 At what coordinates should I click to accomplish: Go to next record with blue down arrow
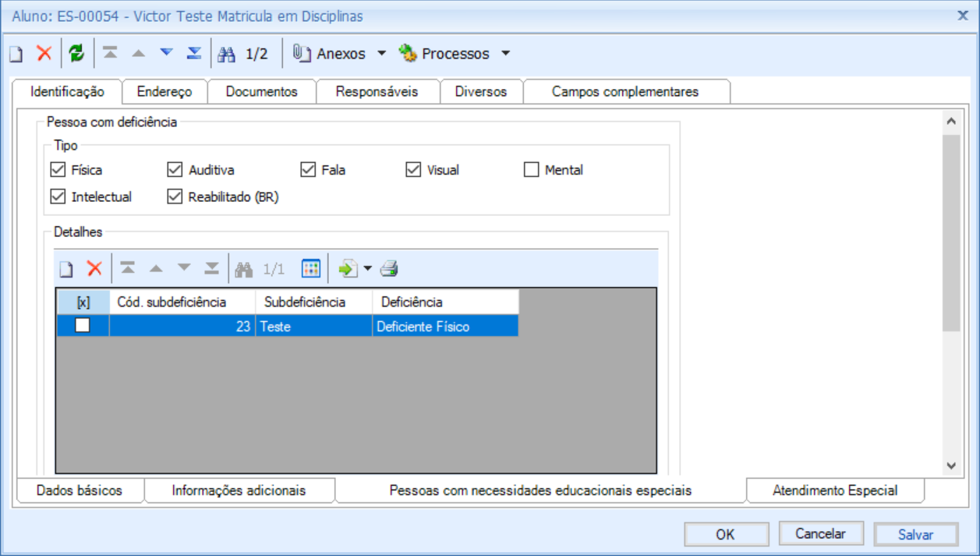pos(166,54)
